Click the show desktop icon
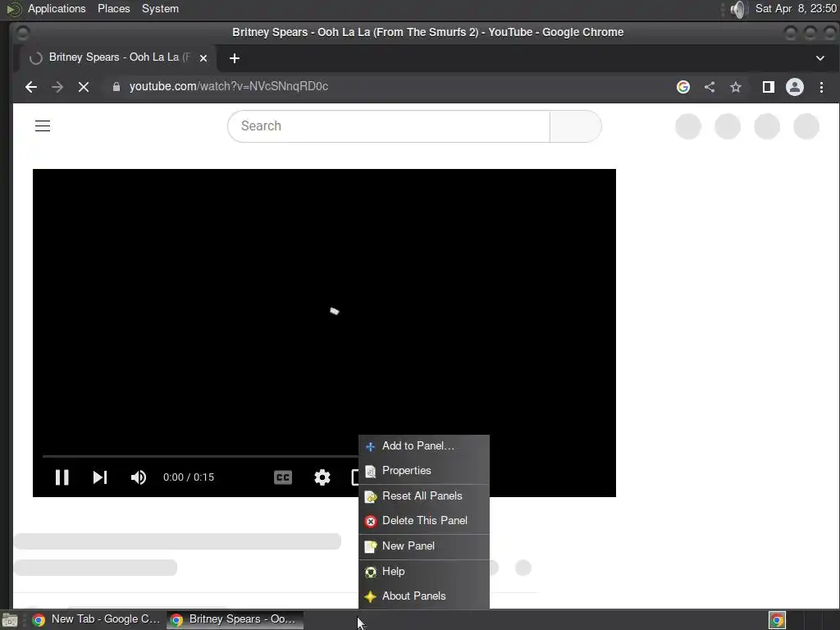Viewport: 840px width, 630px height. click(x=10, y=620)
